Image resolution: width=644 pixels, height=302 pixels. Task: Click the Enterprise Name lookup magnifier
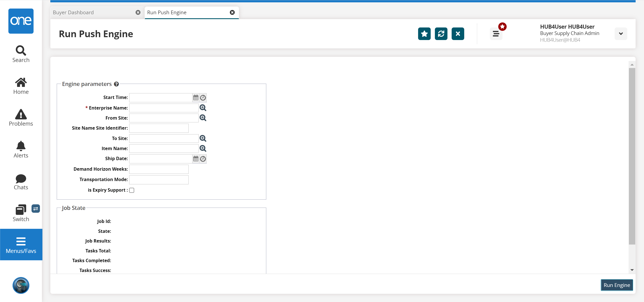point(203,108)
